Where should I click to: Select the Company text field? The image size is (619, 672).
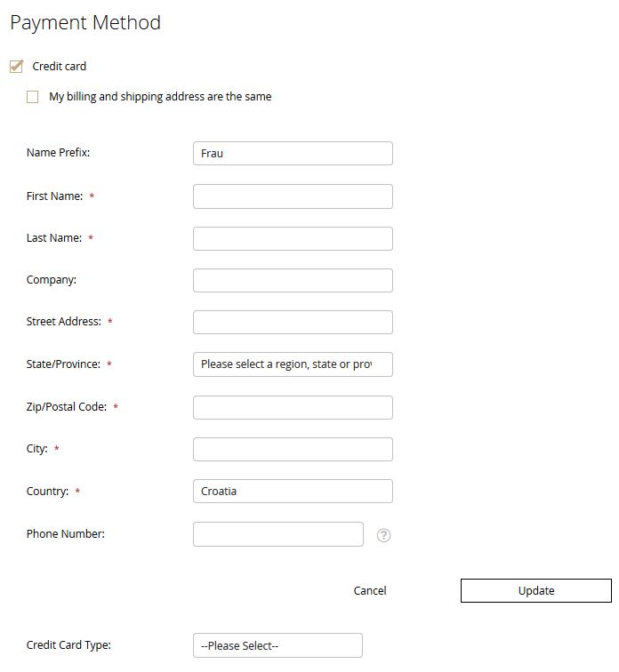pyautogui.click(x=293, y=280)
